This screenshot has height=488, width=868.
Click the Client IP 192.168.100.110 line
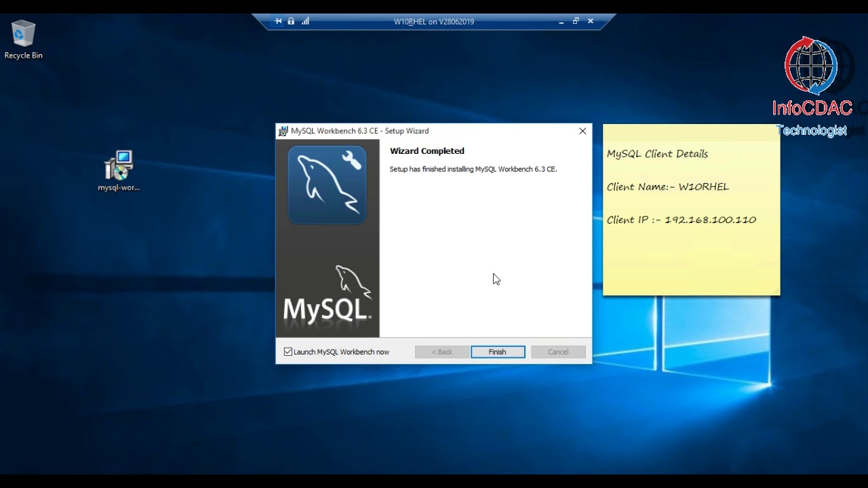[x=682, y=220]
